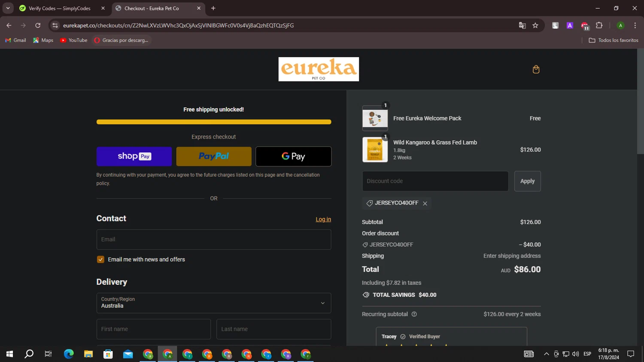Open Windows taskbar search
The image size is (644, 362).
[x=29, y=354]
